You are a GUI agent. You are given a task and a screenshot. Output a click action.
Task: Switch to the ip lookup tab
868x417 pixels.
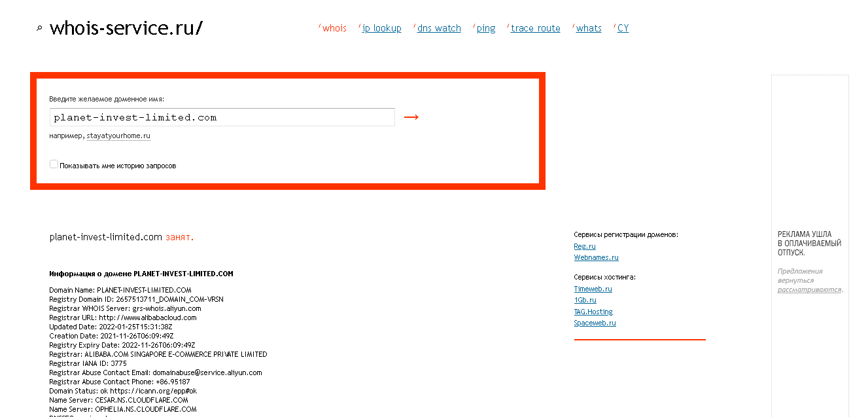381,28
